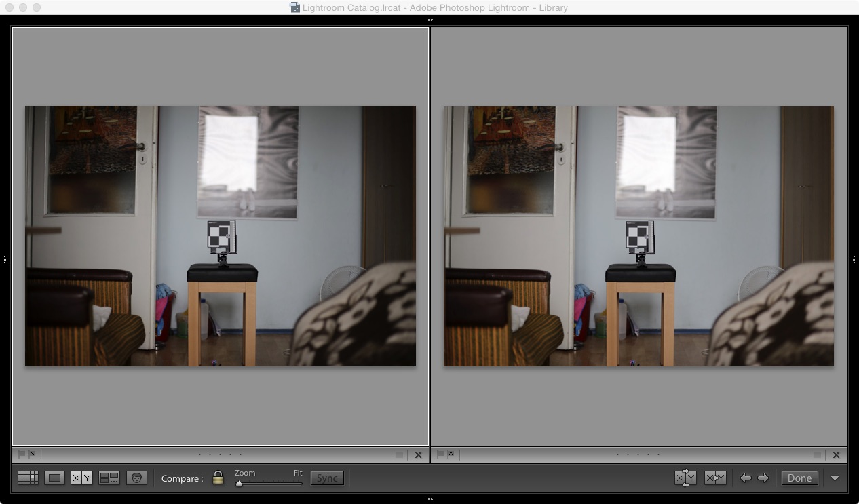Screen dimensions: 859x504
Task: Select the previous photo with left arrow
Action: click(x=745, y=478)
